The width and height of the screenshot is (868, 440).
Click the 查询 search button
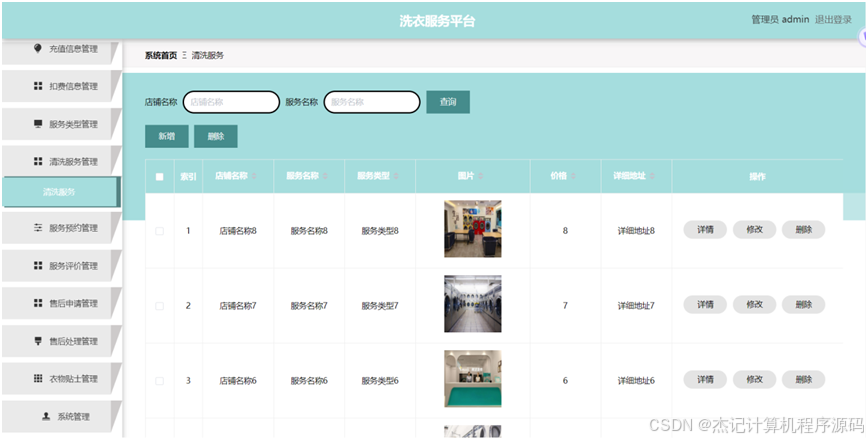448,102
